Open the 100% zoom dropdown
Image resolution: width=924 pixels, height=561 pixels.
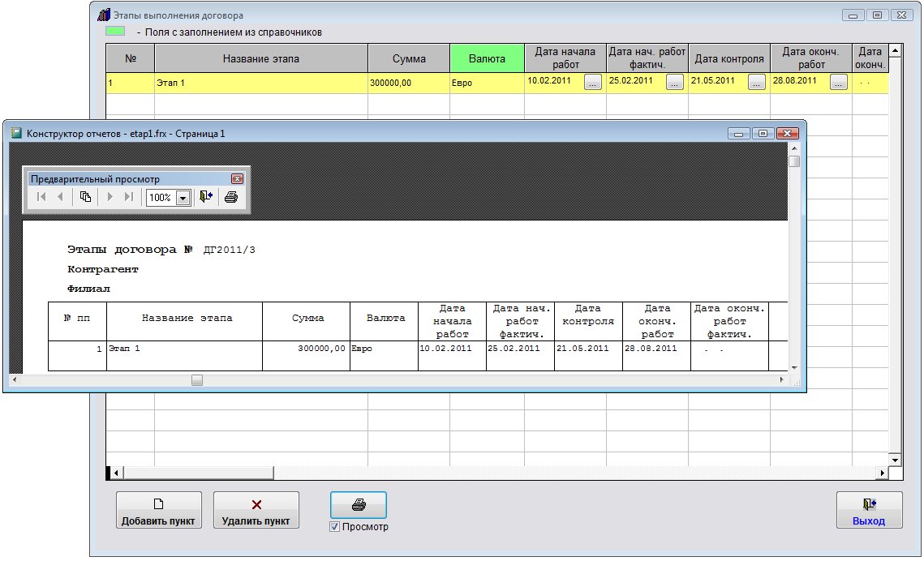[x=183, y=198]
